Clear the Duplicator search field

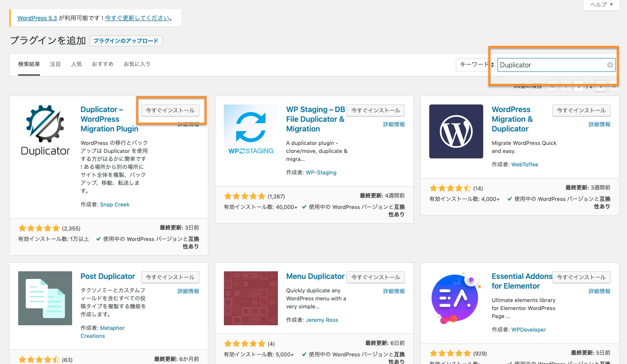610,65
